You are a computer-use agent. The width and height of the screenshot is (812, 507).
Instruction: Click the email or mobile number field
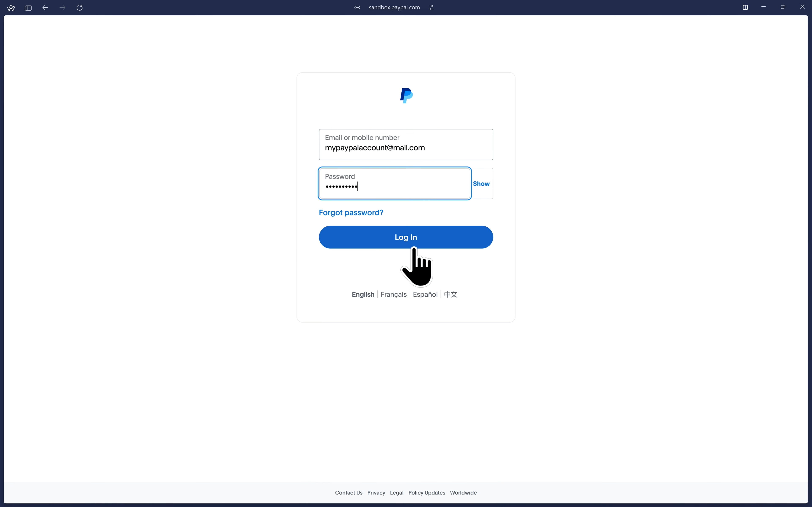(406, 145)
